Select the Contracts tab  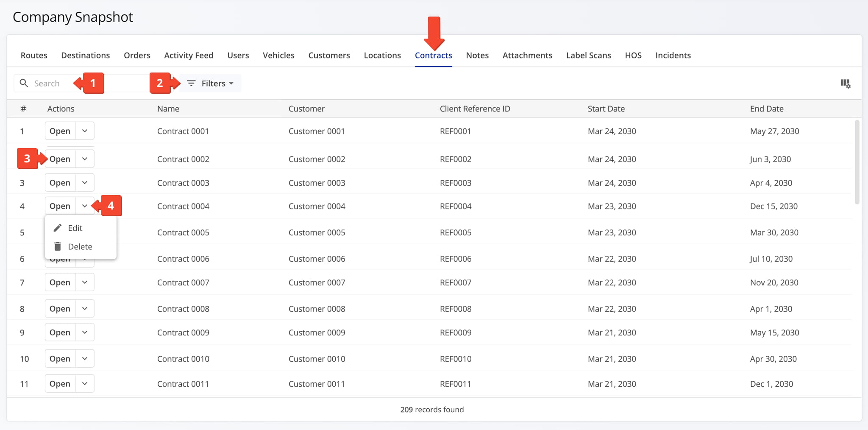pyautogui.click(x=434, y=55)
